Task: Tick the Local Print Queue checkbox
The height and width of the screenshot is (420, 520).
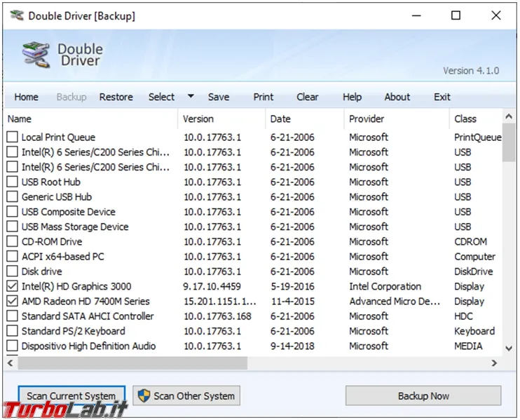Action: tap(13, 137)
